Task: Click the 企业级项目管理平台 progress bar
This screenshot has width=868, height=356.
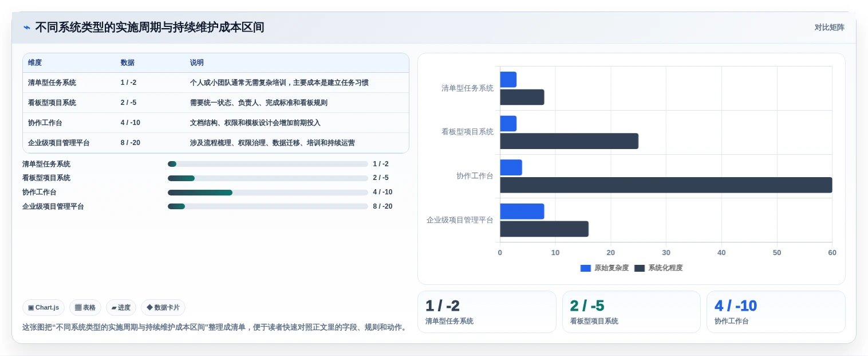Action: pos(267,206)
